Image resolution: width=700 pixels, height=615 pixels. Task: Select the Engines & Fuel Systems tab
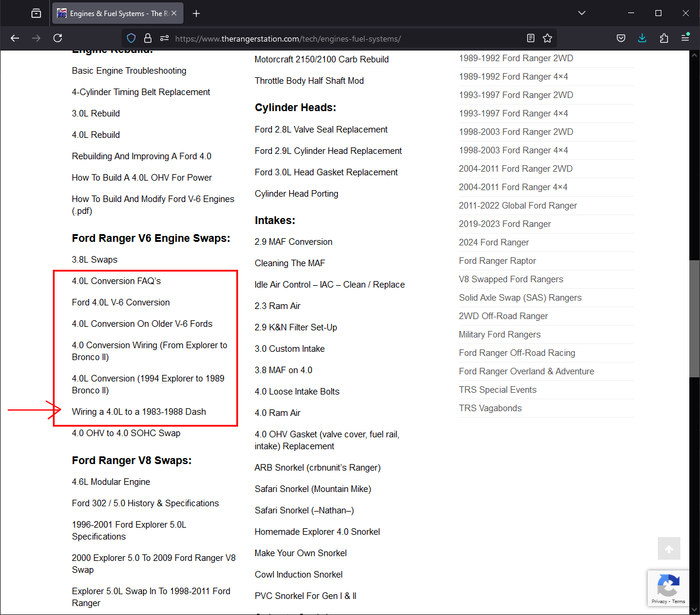pyautogui.click(x=117, y=14)
